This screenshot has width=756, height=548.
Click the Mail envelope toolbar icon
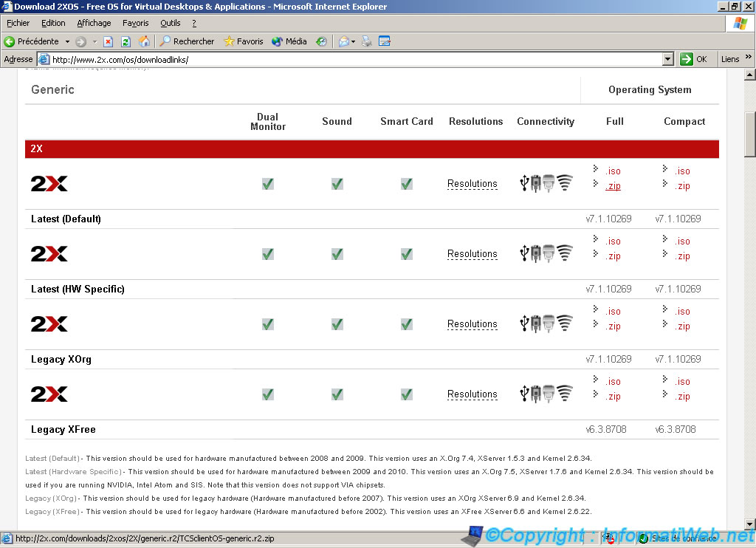pyautogui.click(x=344, y=41)
